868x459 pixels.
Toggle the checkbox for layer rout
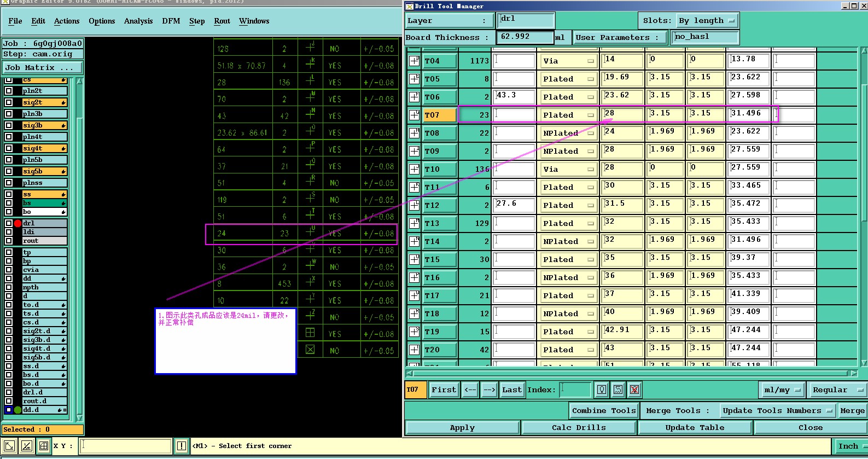[9, 241]
